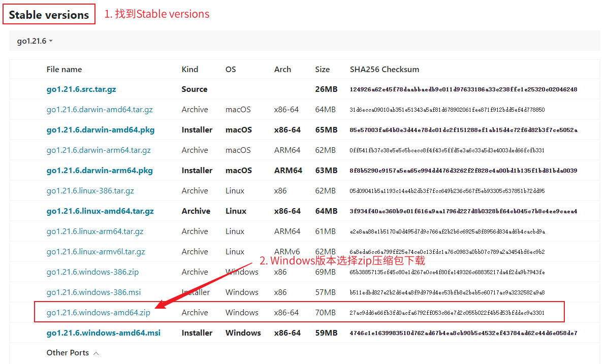Click the SHA256 Checksum column header
The image size is (608, 364).
[x=384, y=70]
